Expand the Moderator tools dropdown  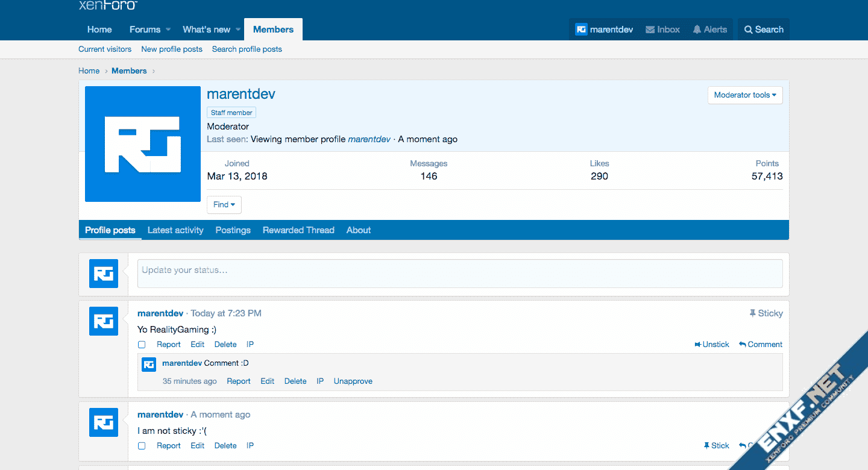point(745,95)
